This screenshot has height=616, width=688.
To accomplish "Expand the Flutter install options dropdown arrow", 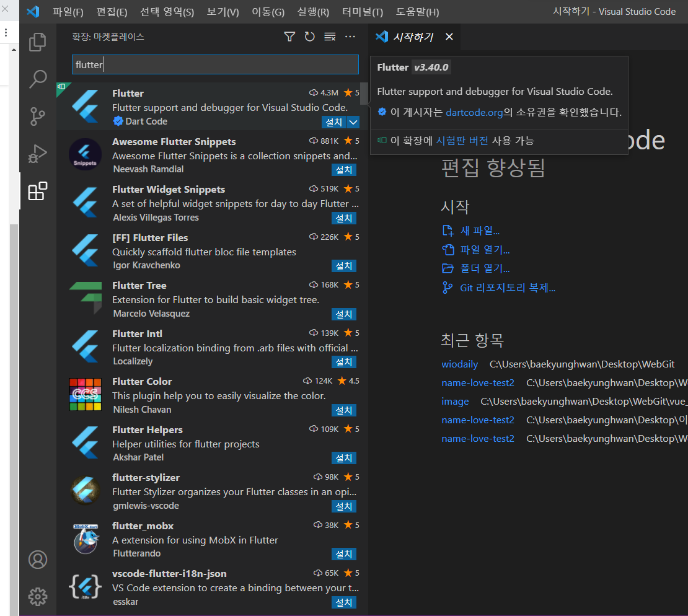I will pos(353,122).
